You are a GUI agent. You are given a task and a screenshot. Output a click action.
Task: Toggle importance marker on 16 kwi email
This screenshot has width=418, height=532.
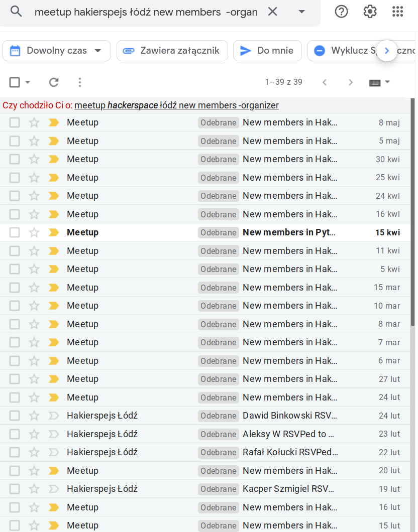[x=54, y=214]
